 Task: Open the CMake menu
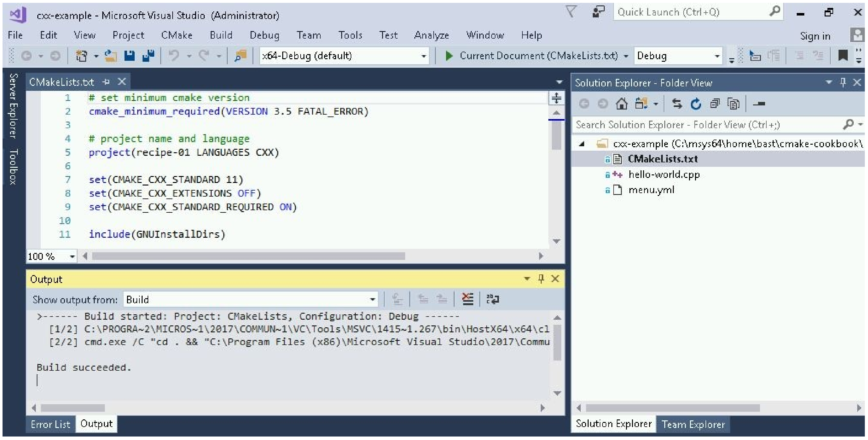pos(176,35)
